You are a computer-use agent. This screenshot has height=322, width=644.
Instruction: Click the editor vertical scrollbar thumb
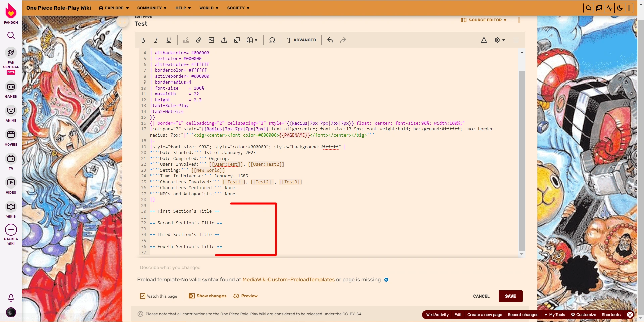[x=522, y=160]
